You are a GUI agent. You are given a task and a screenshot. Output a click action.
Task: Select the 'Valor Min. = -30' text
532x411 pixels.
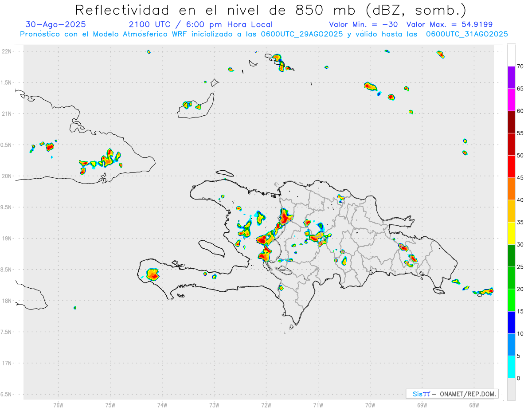click(x=364, y=24)
